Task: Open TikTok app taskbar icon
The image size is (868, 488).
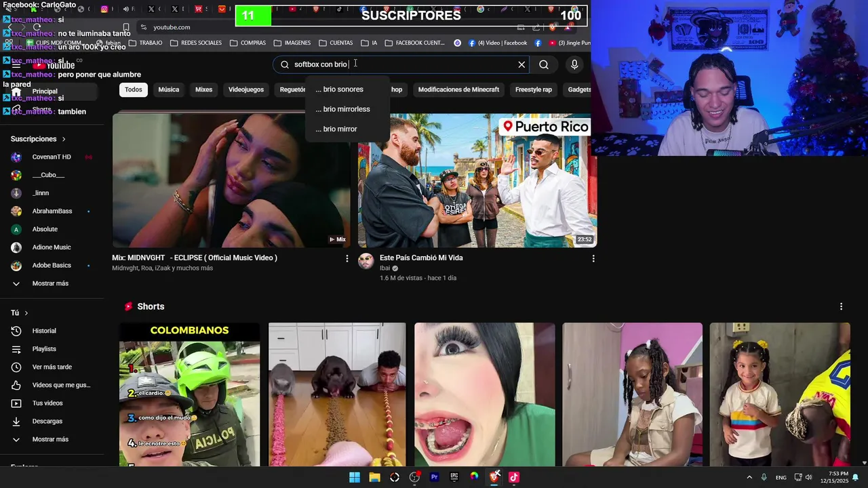Action: coord(514,477)
